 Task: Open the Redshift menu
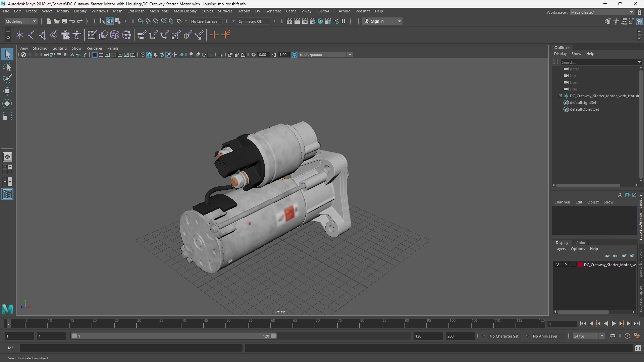click(363, 11)
